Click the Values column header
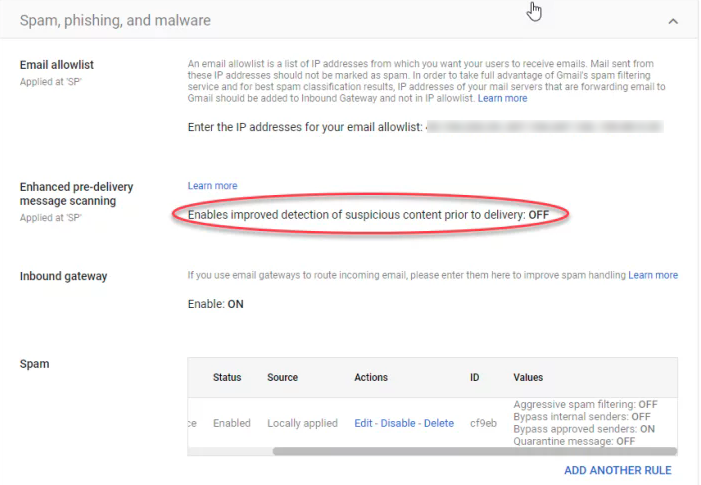701x485 pixels. pos(528,377)
